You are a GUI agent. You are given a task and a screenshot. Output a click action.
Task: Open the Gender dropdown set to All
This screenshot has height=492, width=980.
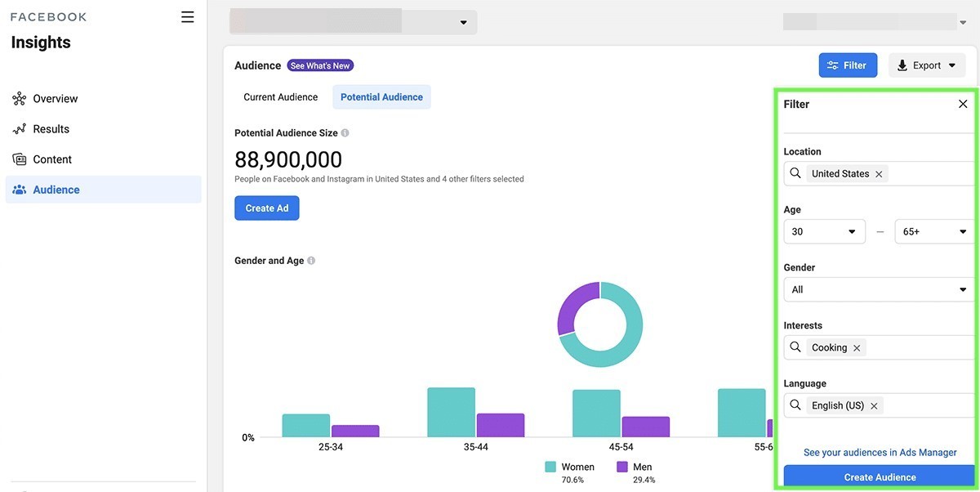[x=880, y=289]
